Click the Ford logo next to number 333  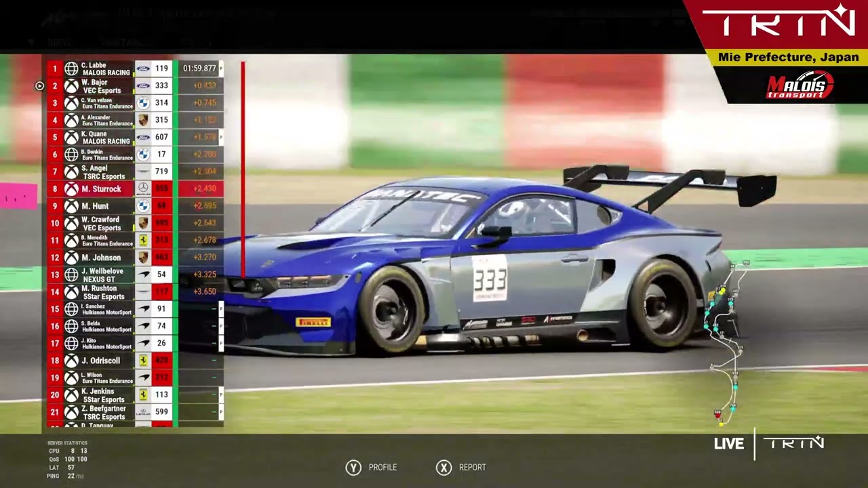tap(143, 86)
